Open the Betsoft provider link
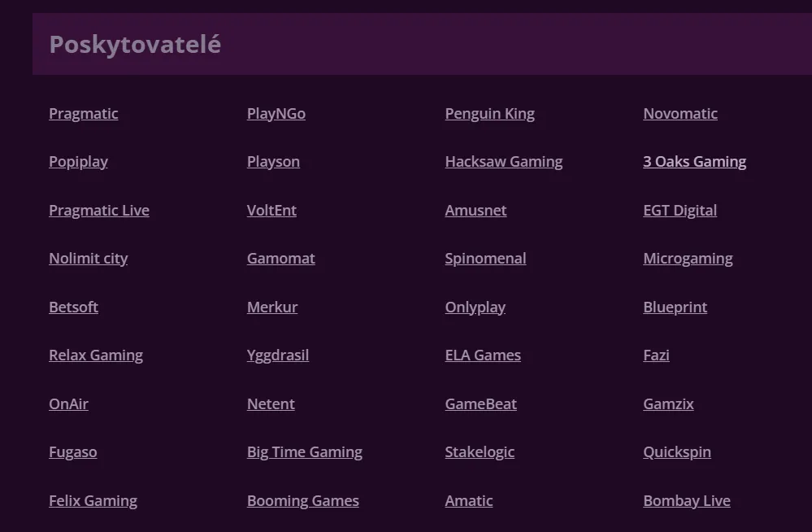Screen dimensions: 812x532 coord(73,307)
